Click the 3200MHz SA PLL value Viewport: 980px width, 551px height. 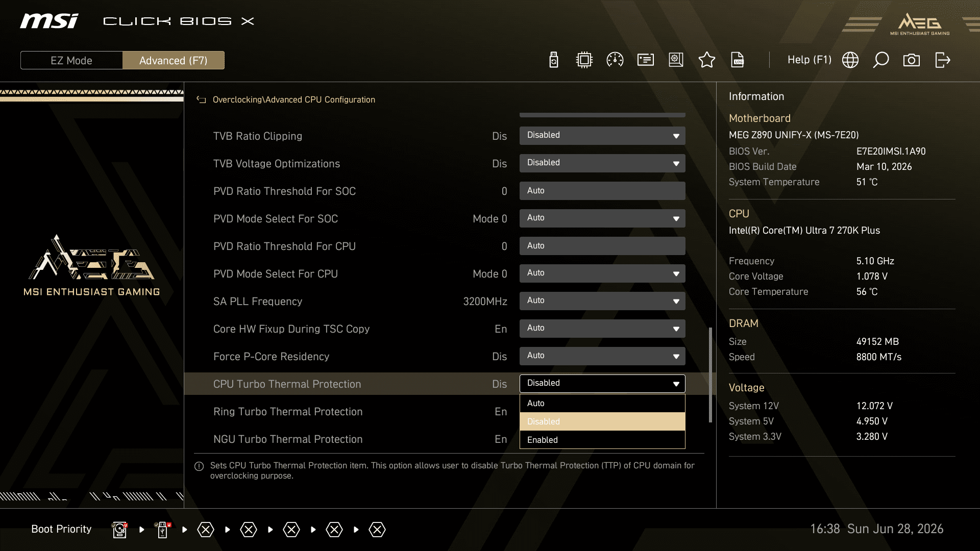tap(485, 302)
